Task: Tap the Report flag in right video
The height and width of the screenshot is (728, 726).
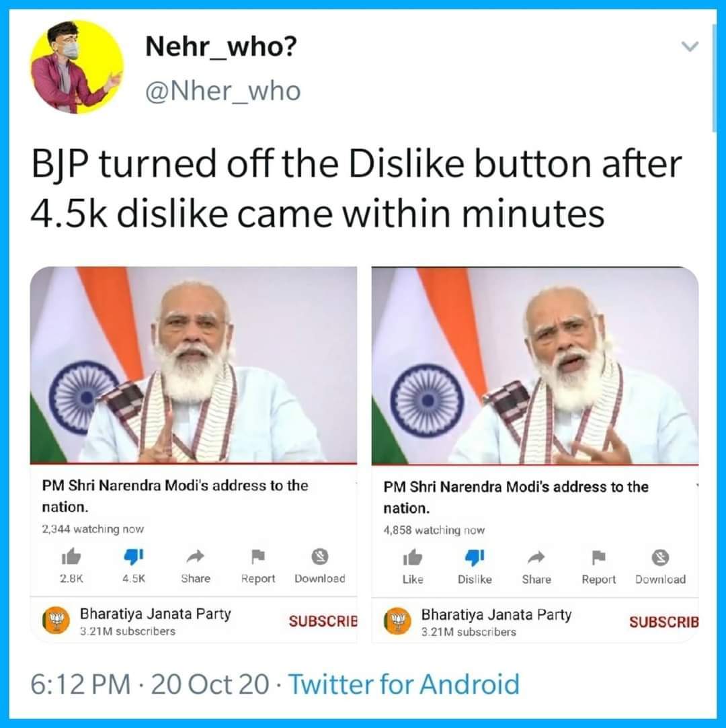Action: click(x=598, y=557)
